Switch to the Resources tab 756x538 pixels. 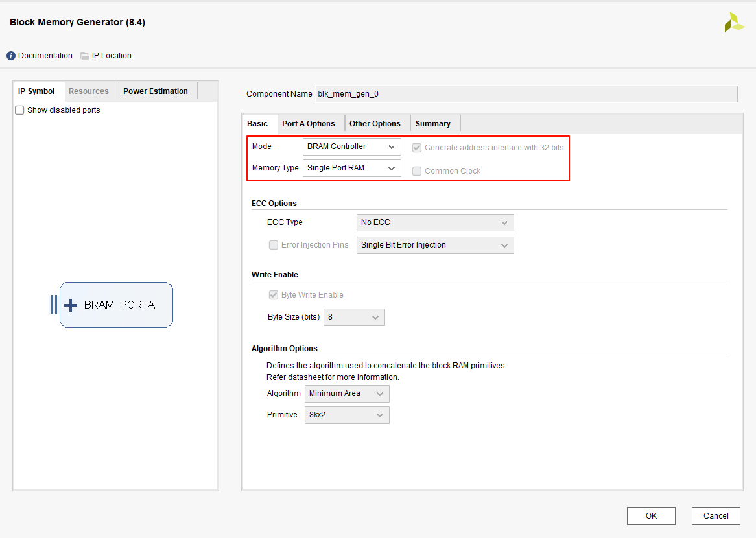[89, 91]
